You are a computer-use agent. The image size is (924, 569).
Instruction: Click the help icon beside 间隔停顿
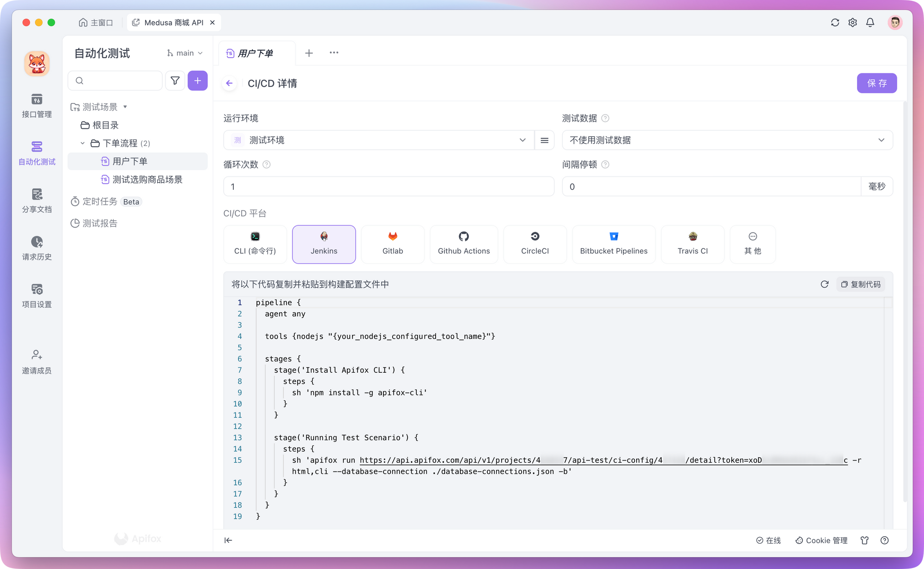[605, 164]
